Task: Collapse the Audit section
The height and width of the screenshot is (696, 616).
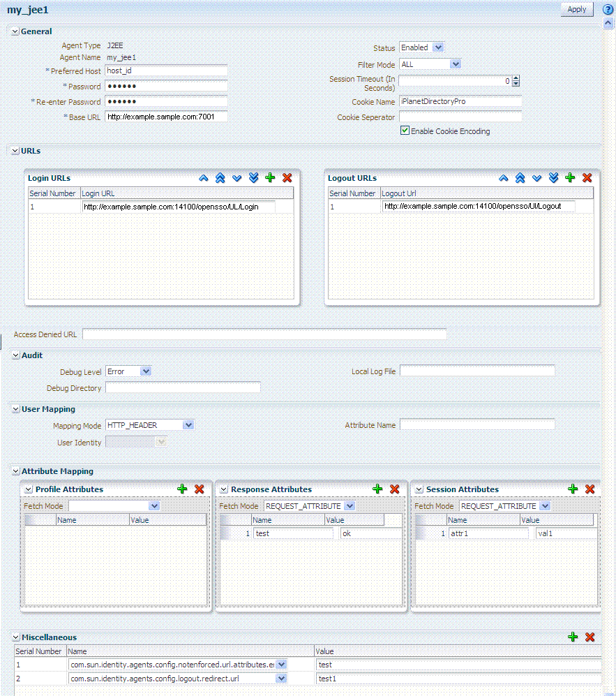Action: click(x=16, y=355)
